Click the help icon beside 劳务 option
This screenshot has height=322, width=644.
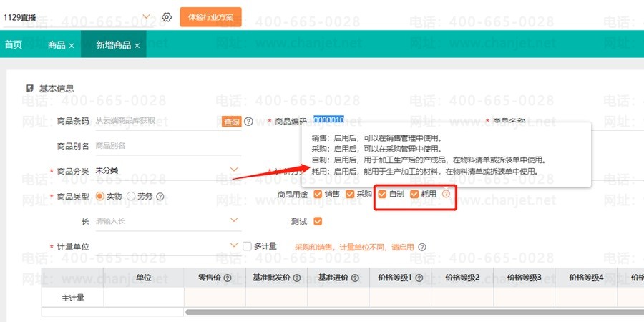[x=160, y=197]
